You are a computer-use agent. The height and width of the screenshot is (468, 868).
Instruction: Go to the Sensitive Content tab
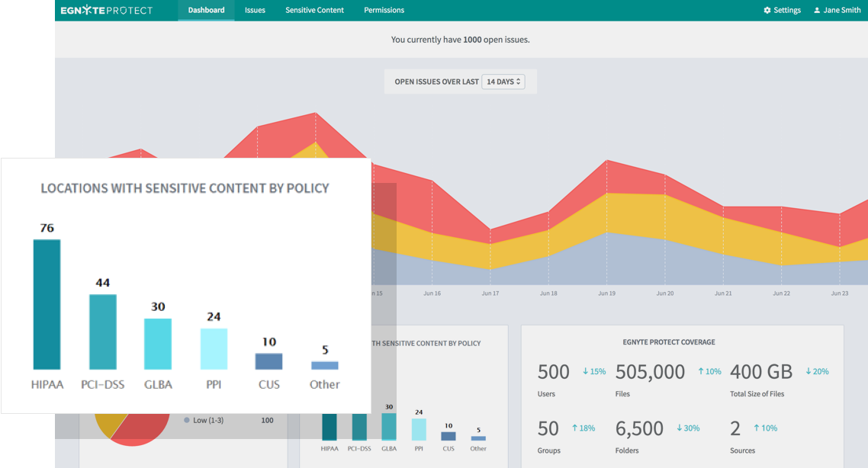pyautogui.click(x=314, y=11)
